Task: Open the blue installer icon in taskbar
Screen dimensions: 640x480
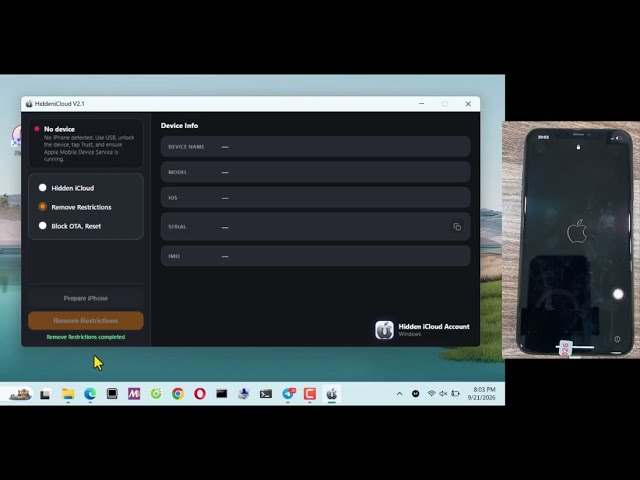Action: pyautogui.click(x=244, y=393)
